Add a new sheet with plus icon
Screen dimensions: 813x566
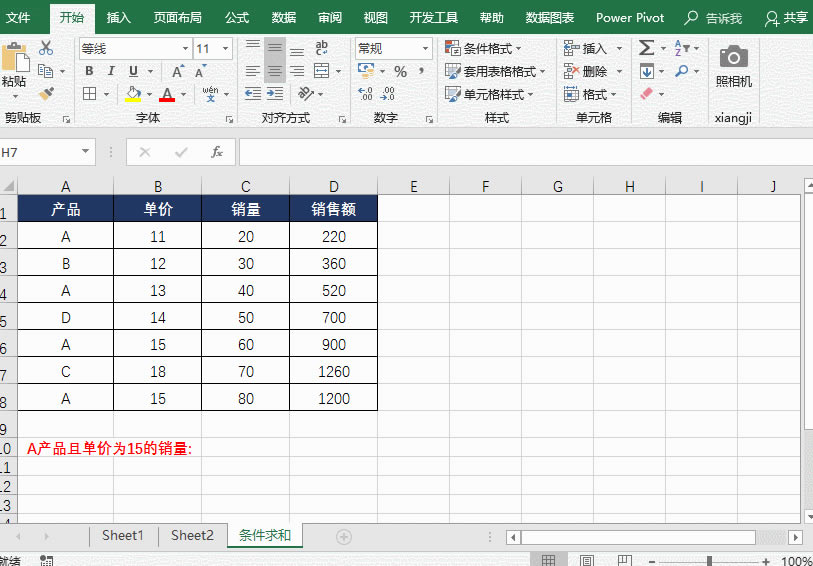coord(343,537)
